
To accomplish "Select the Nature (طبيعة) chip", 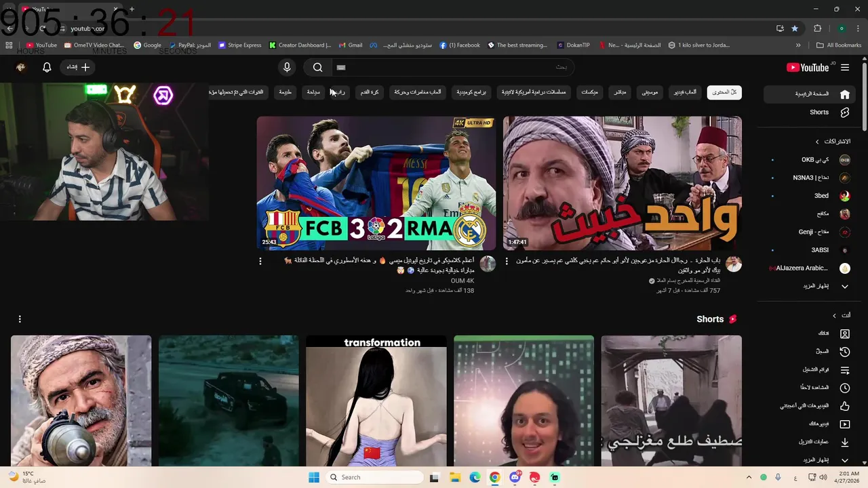I will 285,92.
